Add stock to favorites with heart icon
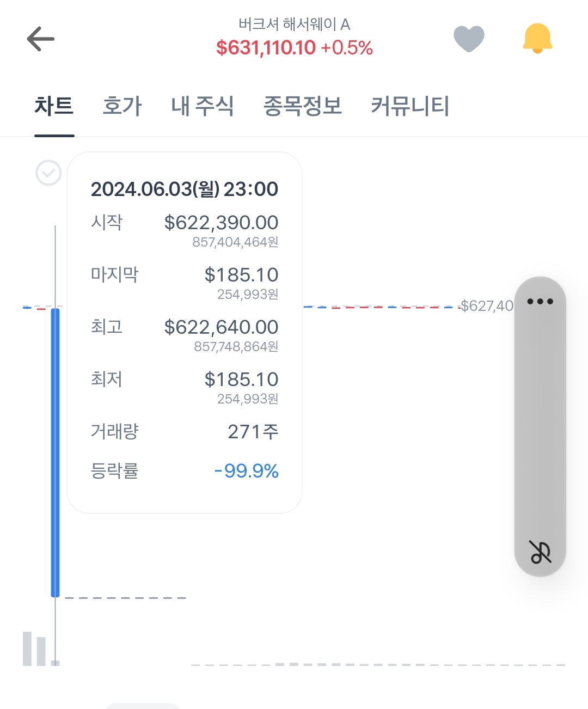 click(x=469, y=39)
